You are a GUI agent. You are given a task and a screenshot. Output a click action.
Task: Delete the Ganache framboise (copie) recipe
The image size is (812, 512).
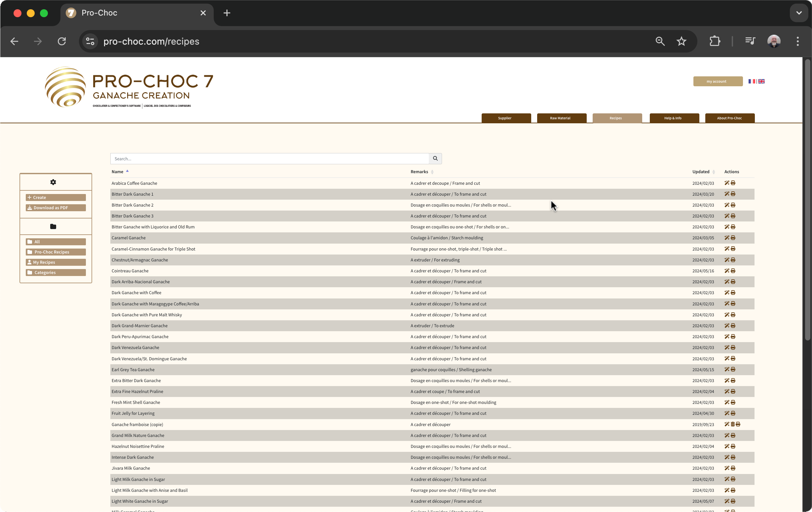pos(732,424)
